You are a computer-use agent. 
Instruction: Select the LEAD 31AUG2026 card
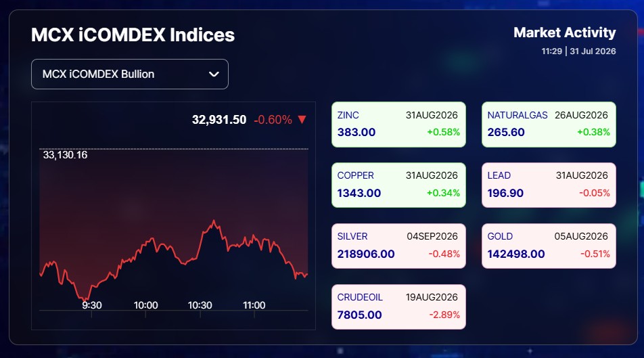click(x=549, y=185)
